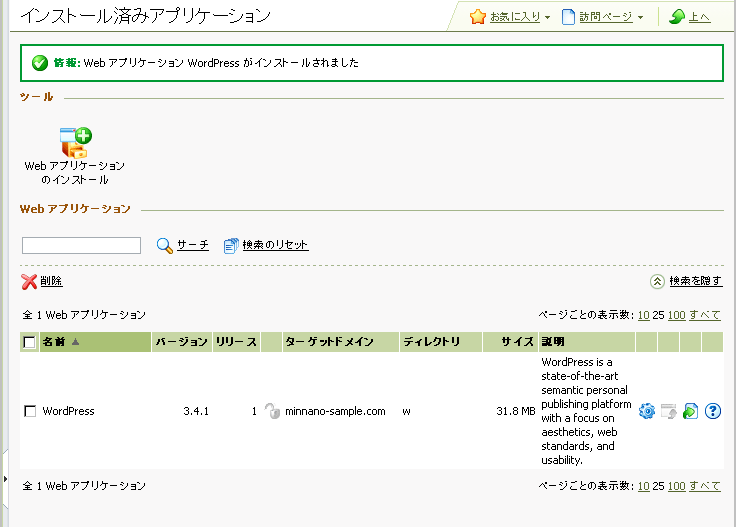Click the 'w' directory value

[406, 412]
